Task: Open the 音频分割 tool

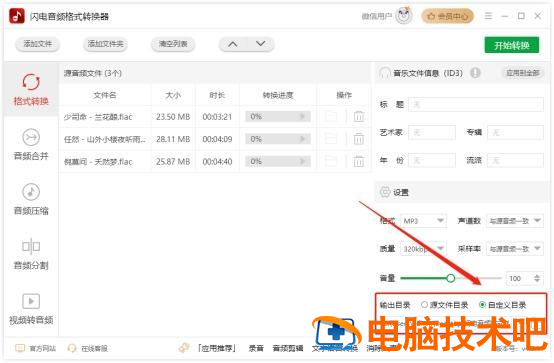Action: [x=31, y=246]
